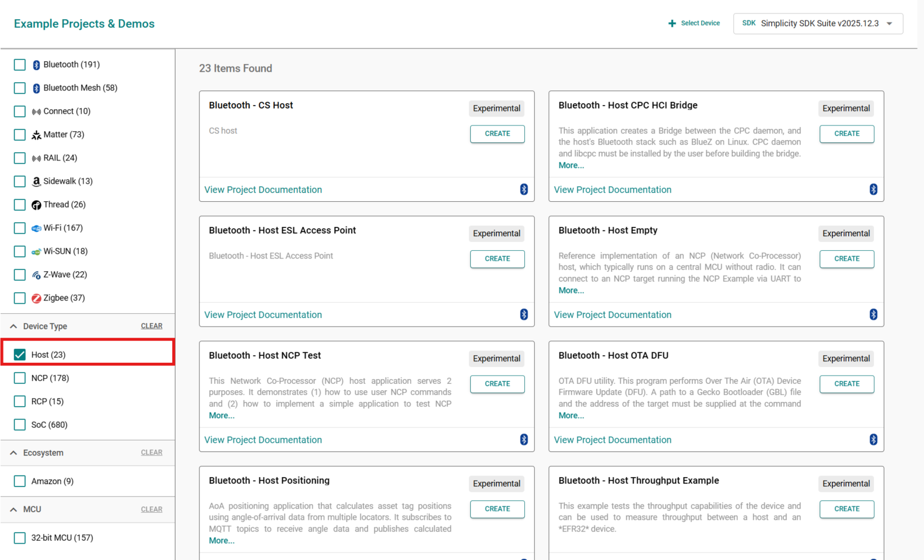
Task: Check the 32-bit MCU (157) filter
Action: [x=20, y=538]
